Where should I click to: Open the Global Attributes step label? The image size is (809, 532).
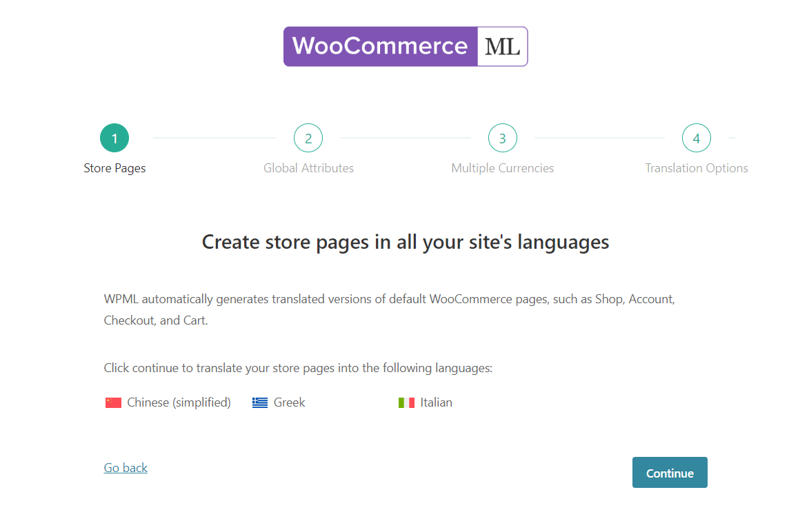pos(308,168)
